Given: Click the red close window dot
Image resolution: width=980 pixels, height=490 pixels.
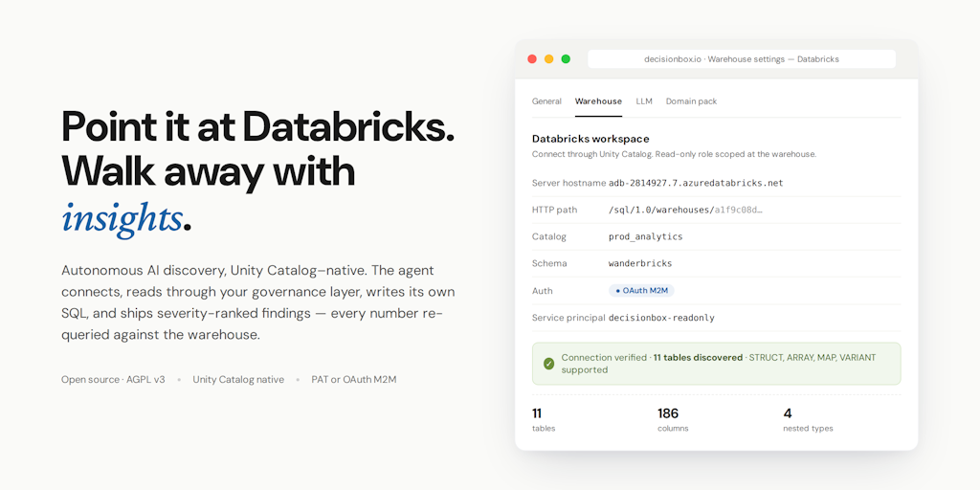Looking at the screenshot, I should pos(532,58).
